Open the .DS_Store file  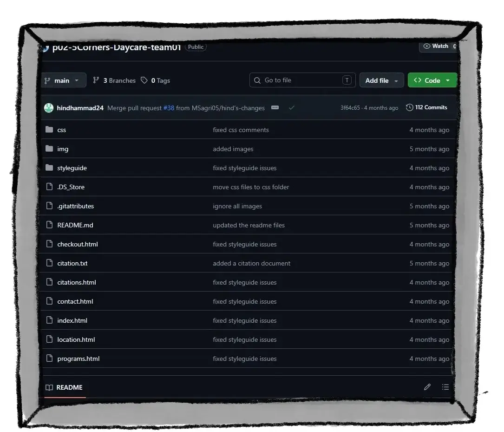(x=71, y=187)
